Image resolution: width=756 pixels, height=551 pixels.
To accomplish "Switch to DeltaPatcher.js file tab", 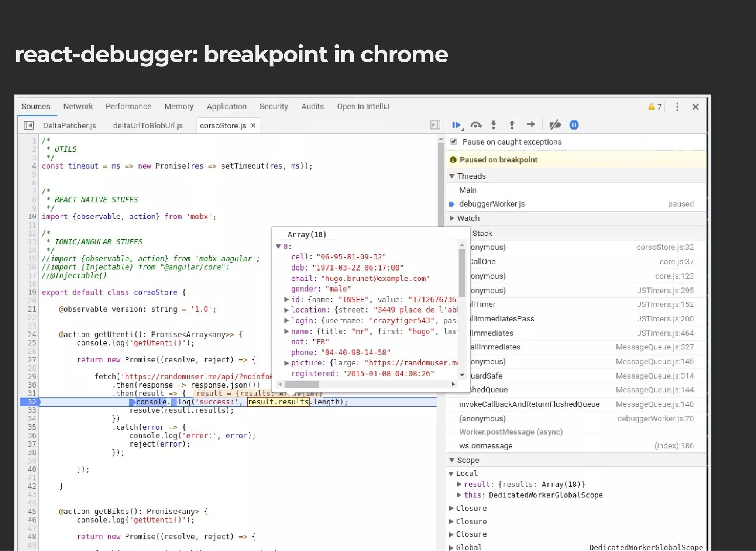I will pyautogui.click(x=69, y=125).
